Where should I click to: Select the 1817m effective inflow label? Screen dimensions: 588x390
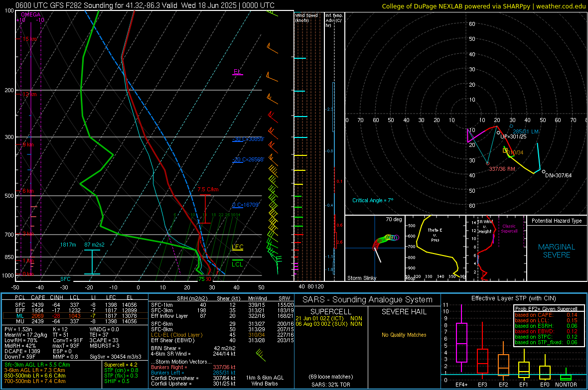(68, 245)
